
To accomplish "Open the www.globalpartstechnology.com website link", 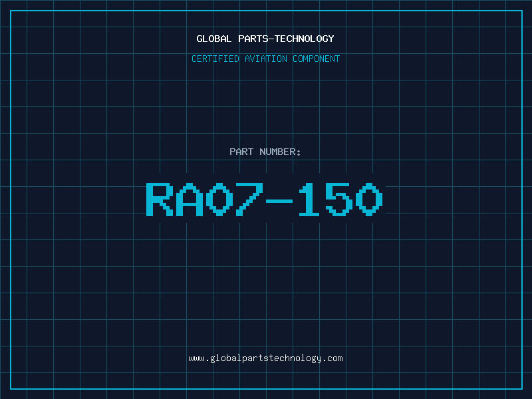I will [x=265, y=358].
